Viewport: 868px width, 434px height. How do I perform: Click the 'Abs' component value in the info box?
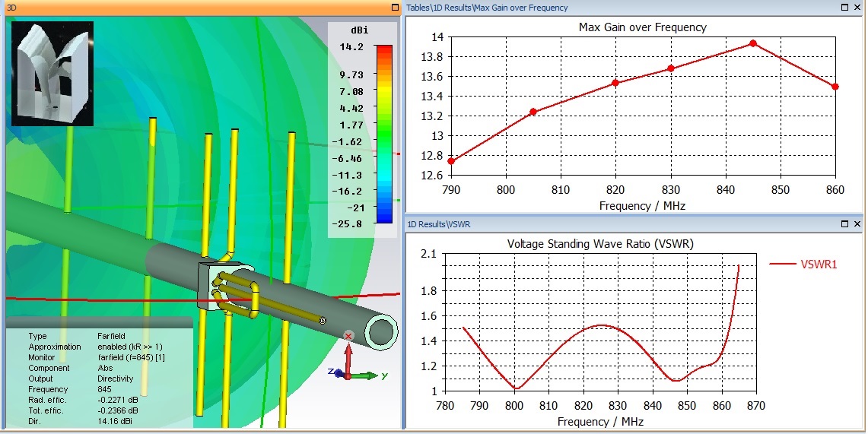pyautogui.click(x=105, y=368)
